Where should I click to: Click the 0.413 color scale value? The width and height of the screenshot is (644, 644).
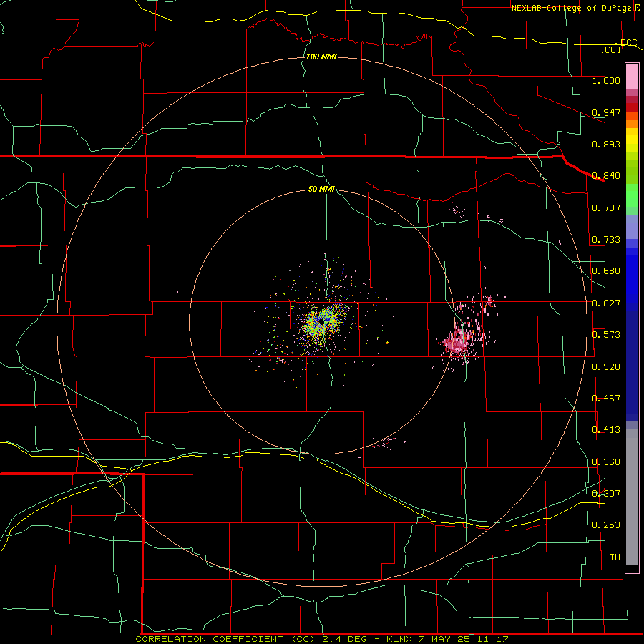point(606,430)
